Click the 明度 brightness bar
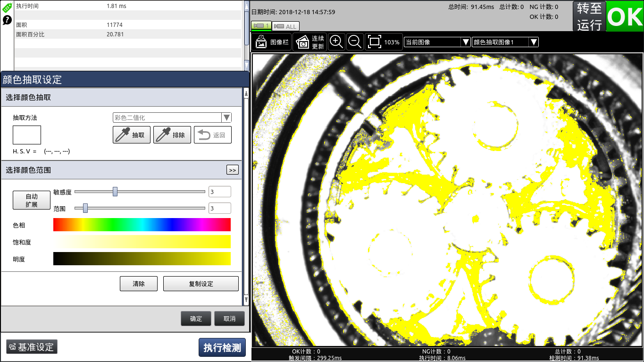Viewport: 644px width, 362px height. click(142, 259)
